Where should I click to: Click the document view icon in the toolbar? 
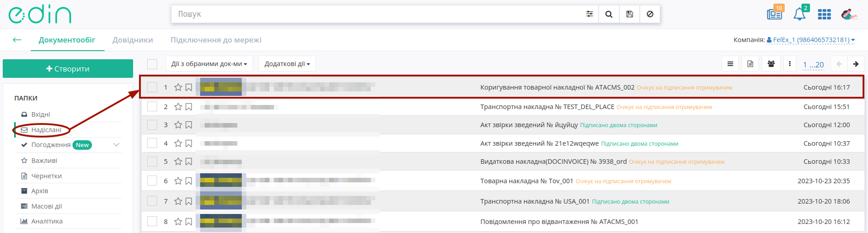[750, 64]
